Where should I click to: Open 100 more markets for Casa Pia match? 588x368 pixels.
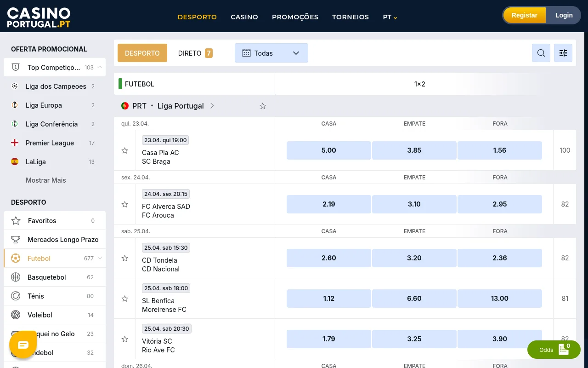point(565,150)
